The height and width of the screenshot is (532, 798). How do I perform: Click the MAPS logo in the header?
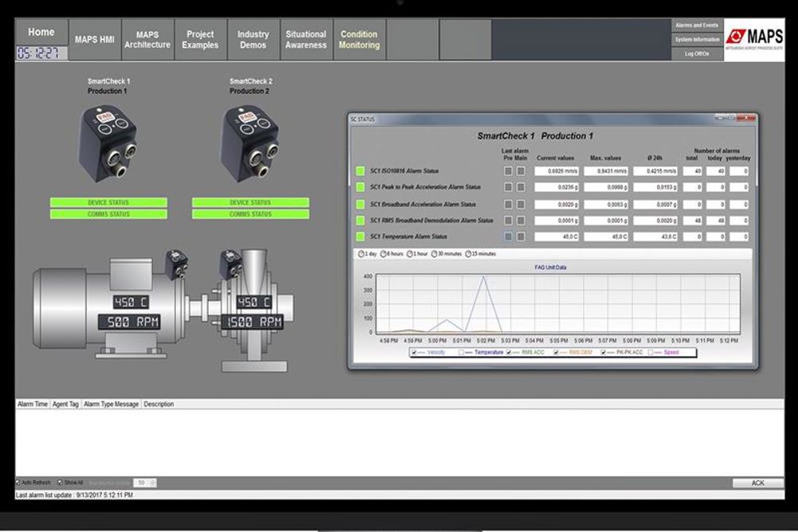pyautogui.click(x=754, y=40)
